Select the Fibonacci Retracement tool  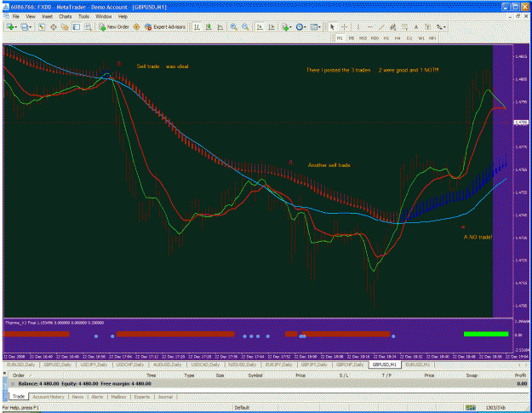[x=404, y=27]
